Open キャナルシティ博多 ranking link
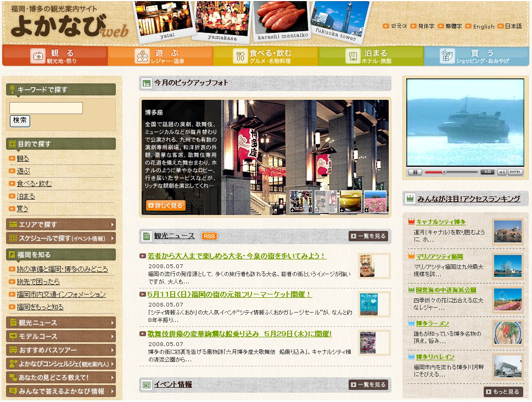This screenshot has width=532, height=402. [441, 222]
